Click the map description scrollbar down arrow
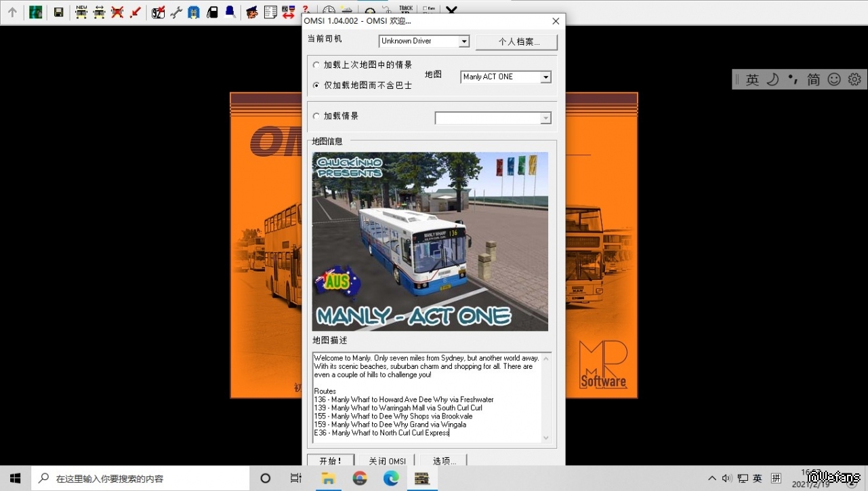 547,438
